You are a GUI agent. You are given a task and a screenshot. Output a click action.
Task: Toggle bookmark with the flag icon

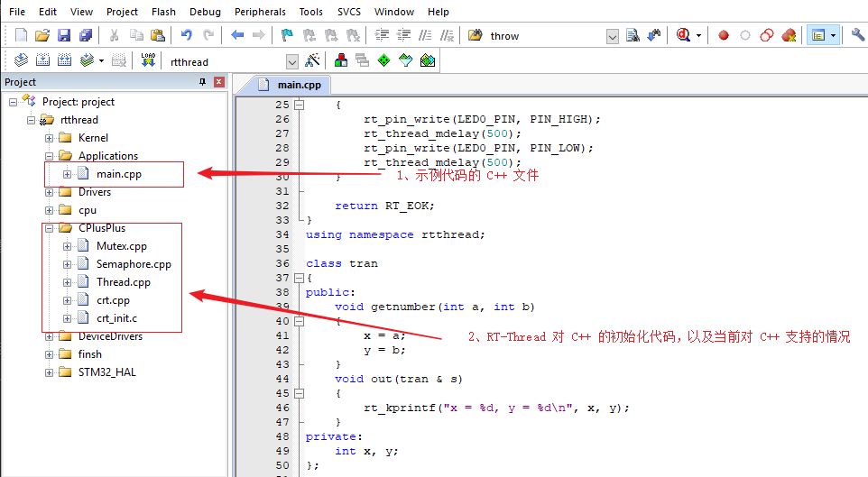pyautogui.click(x=287, y=35)
